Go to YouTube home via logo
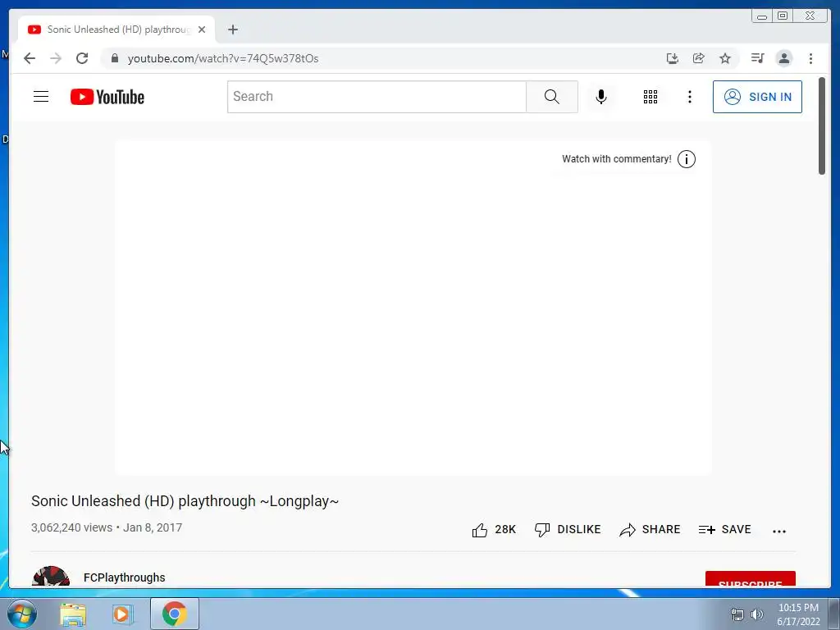 click(x=107, y=97)
